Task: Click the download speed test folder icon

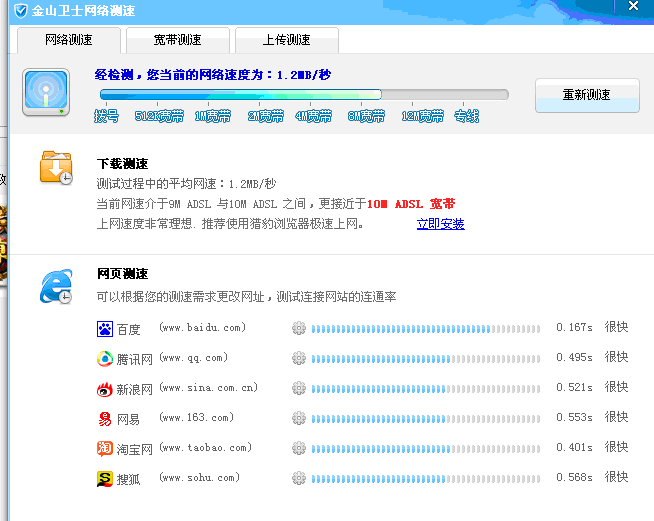Action: point(56,168)
